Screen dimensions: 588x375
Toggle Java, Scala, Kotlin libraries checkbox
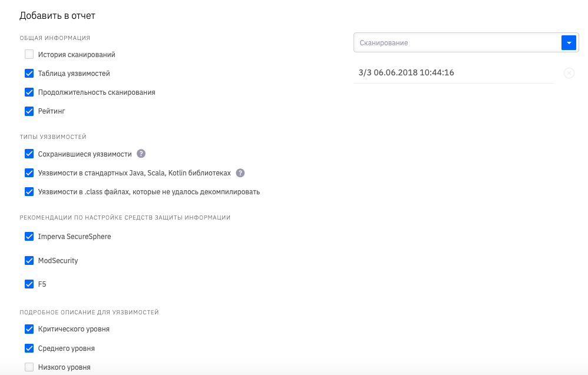click(29, 173)
